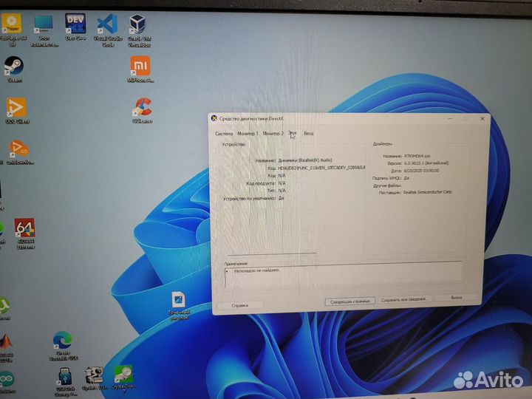Open the Dev-C++ desktop icon
Screen dimensions: 532x399
coord(75,24)
